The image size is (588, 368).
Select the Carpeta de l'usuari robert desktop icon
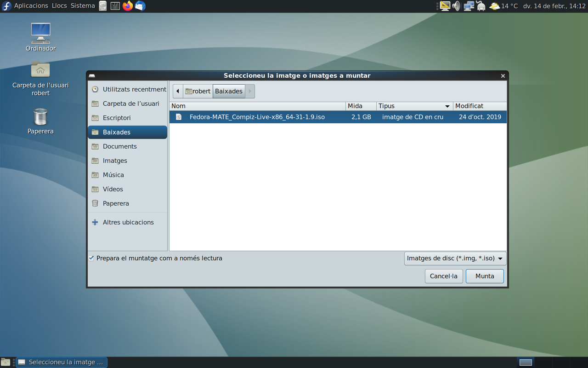click(x=40, y=78)
